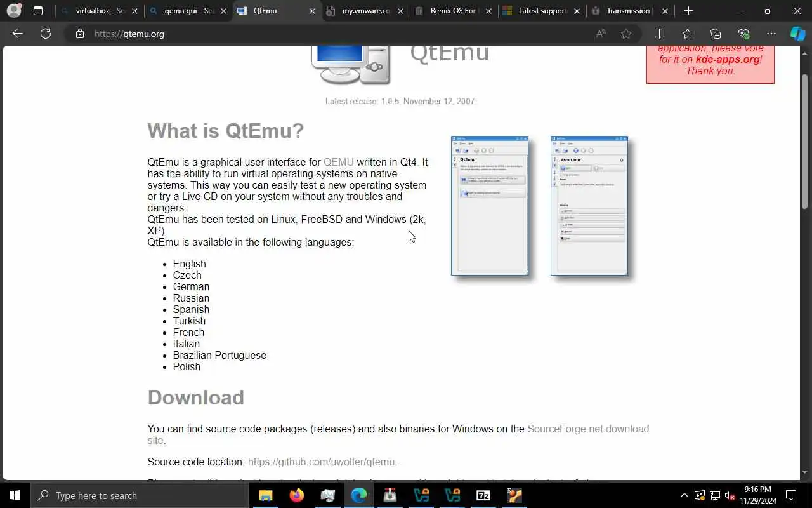Switch to Microsoft Edge taskbar icon
Screen dimensions: 812x508
pos(359,495)
